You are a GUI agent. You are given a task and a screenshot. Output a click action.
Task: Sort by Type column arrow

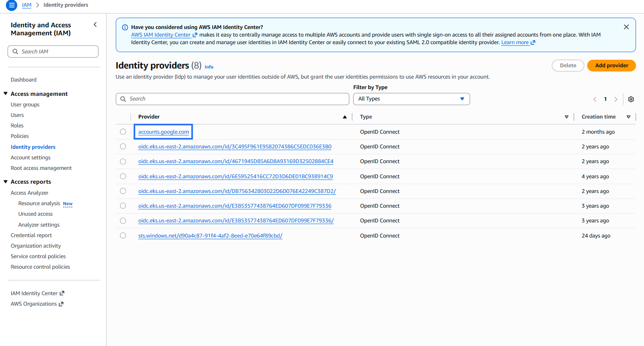(x=566, y=117)
